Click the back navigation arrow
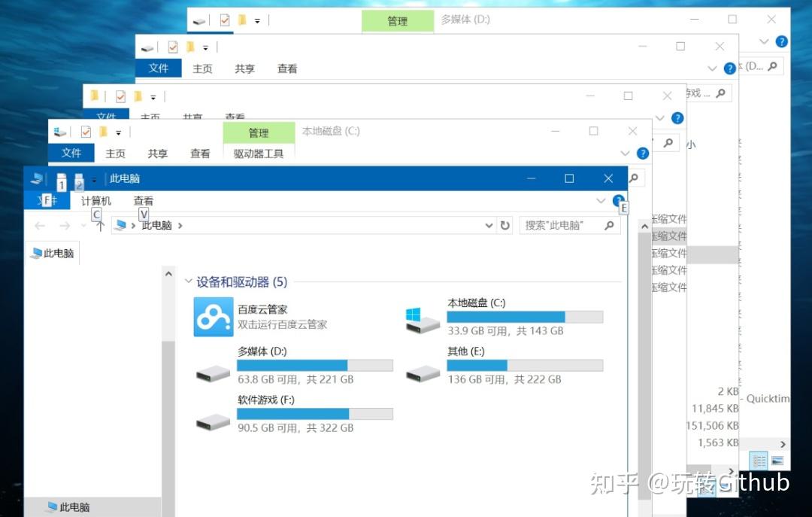 (x=40, y=224)
